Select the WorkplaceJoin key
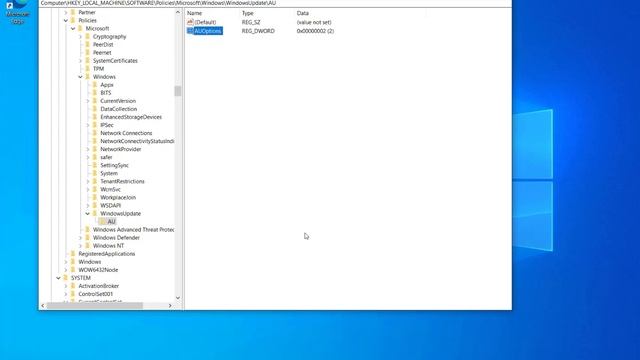This screenshot has width=640, height=360. point(118,198)
